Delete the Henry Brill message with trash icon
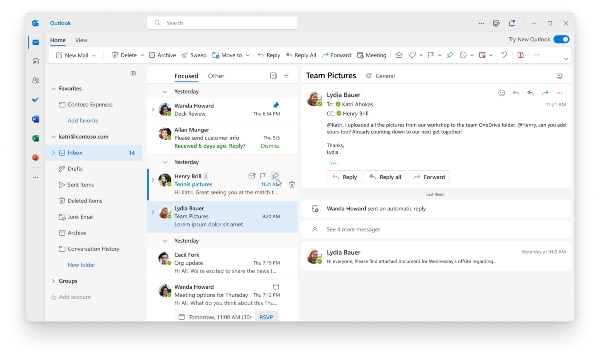600x360 pixels. [292, 185]
